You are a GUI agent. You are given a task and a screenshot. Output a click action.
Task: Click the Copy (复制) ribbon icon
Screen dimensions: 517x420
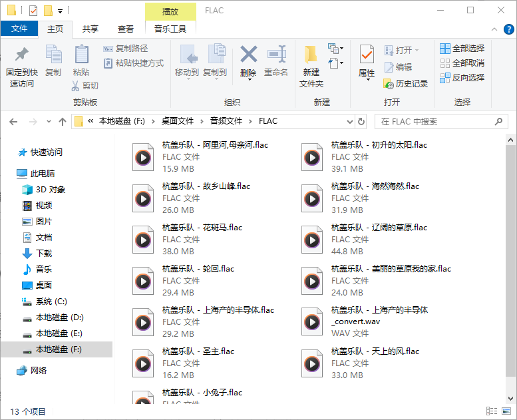53,54
